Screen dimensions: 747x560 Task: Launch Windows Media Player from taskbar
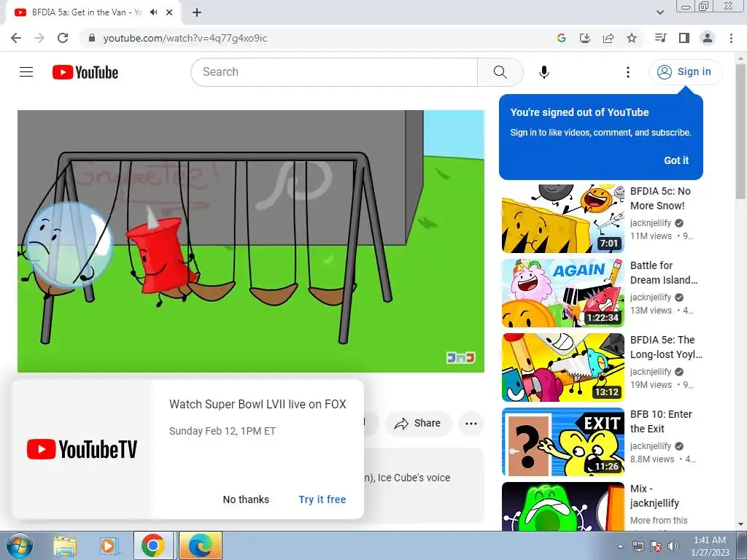(x=108, y=546)
